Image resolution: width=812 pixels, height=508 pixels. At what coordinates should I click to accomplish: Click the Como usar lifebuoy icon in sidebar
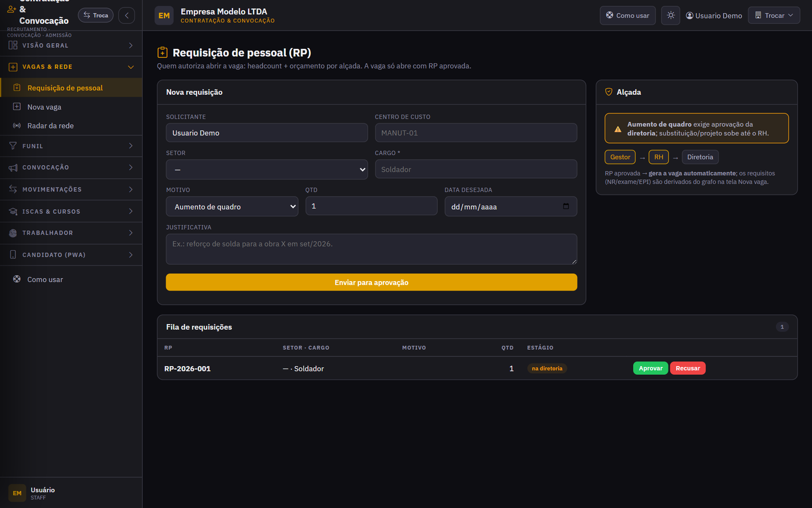tap(17, 279)
